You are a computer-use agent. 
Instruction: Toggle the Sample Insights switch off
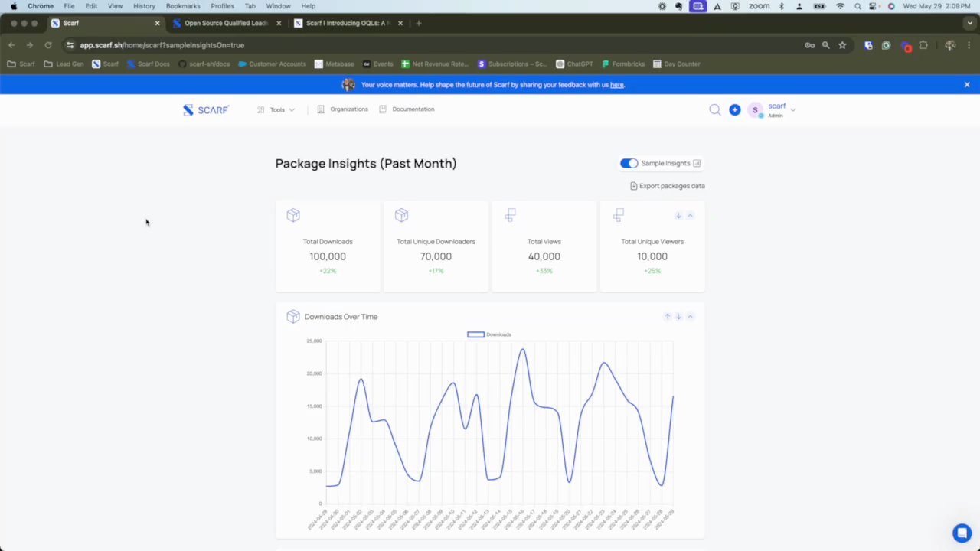[x=629, y=163]
